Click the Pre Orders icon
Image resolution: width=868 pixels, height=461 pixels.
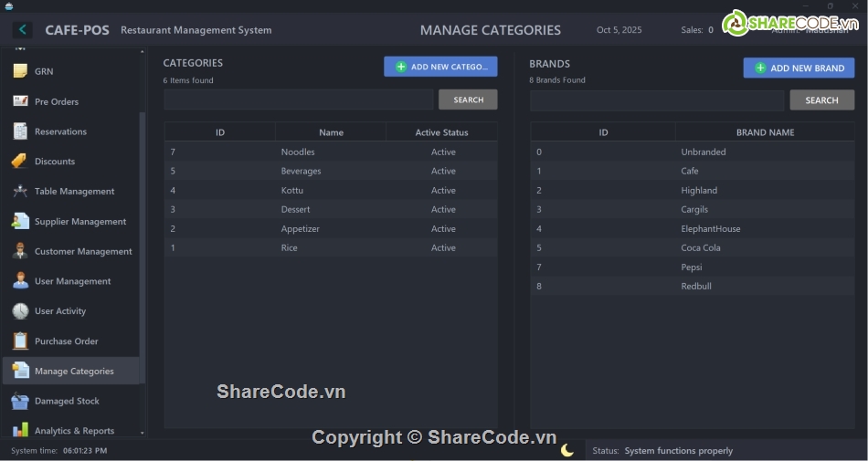coord(20,101)
